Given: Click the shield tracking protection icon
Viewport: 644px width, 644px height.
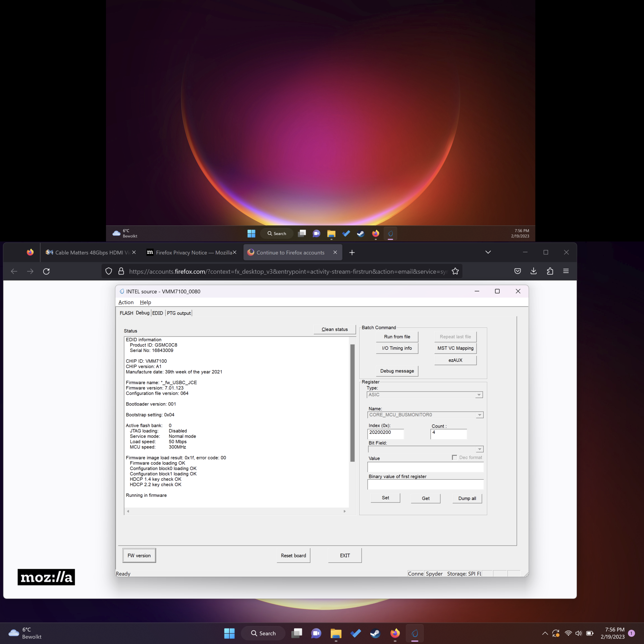Looking at the screenshot, I should point(109,271).
